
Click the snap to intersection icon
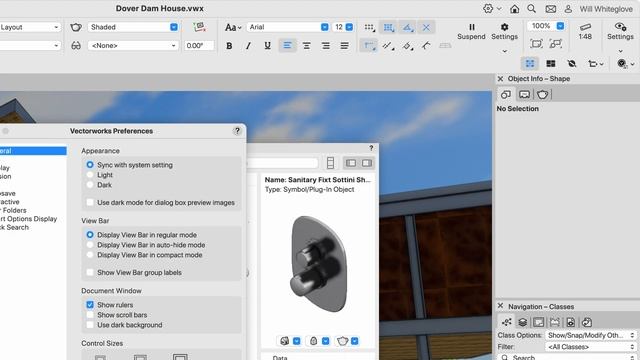point(426,27)
